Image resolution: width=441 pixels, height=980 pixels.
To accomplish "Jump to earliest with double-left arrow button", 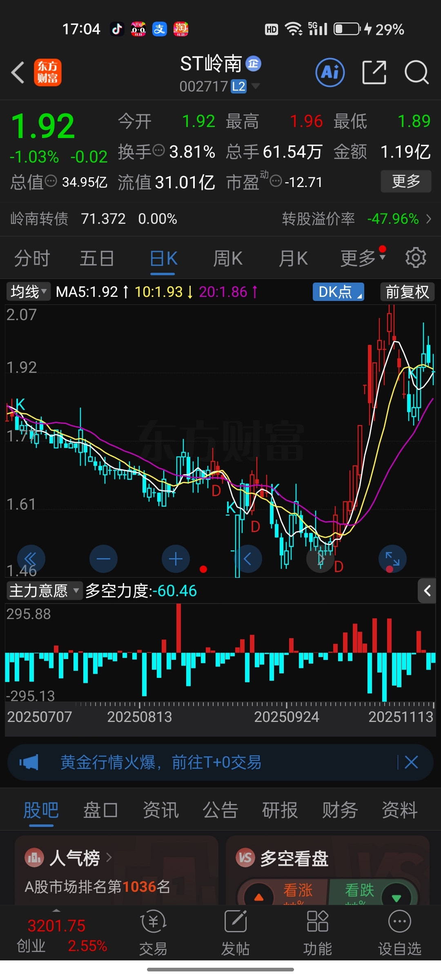I will pyautogui.click(x=31, y=559).
